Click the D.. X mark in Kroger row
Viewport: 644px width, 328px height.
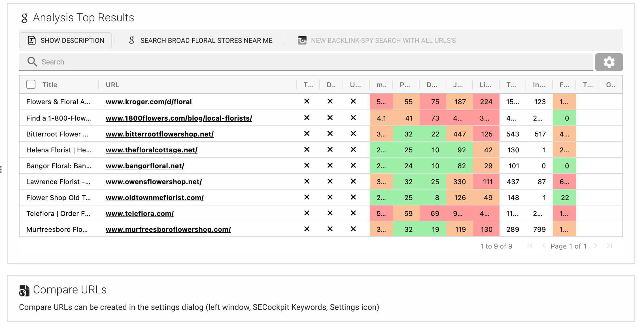click(x=330, y=101)
